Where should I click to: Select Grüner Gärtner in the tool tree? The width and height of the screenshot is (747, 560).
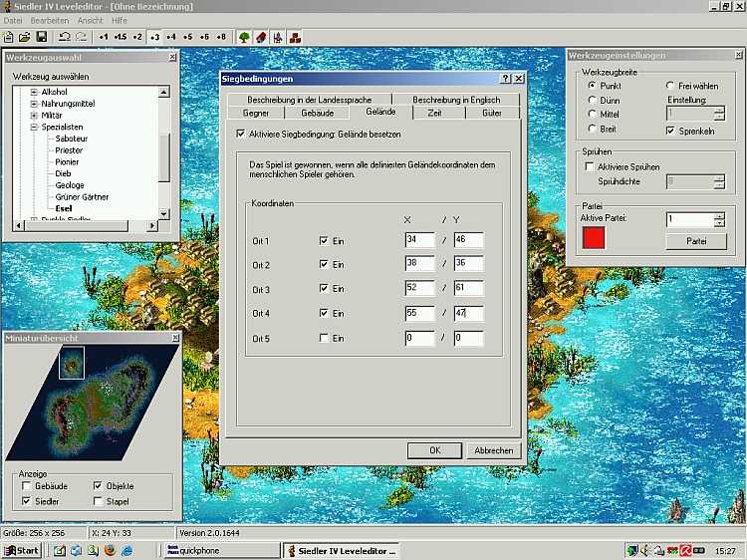[82, 197]
